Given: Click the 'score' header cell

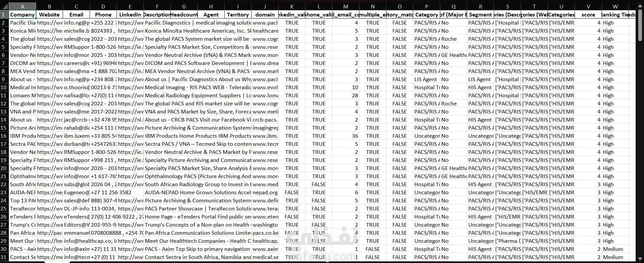Looking at the screenshot, I should (588, 14).
